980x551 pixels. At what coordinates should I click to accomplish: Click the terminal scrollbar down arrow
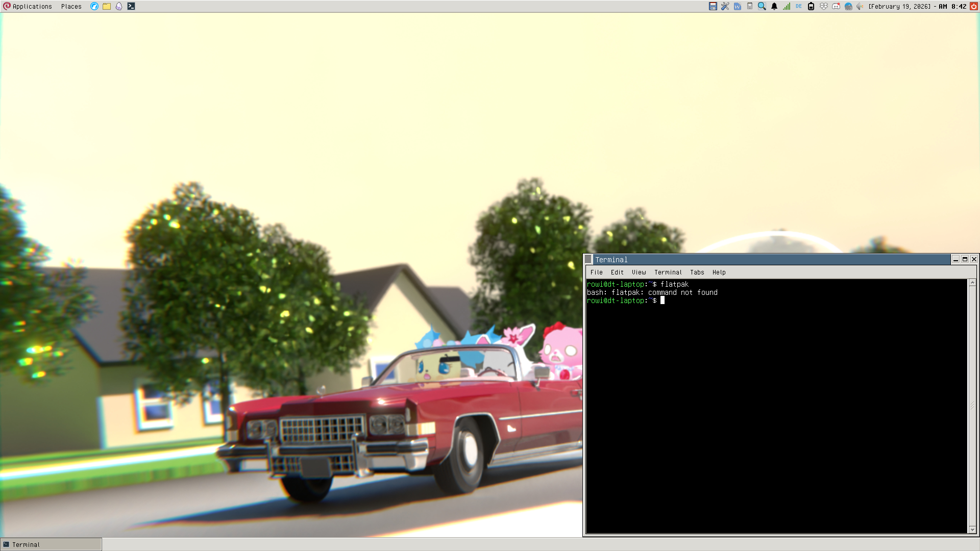(x=972, y=530)
